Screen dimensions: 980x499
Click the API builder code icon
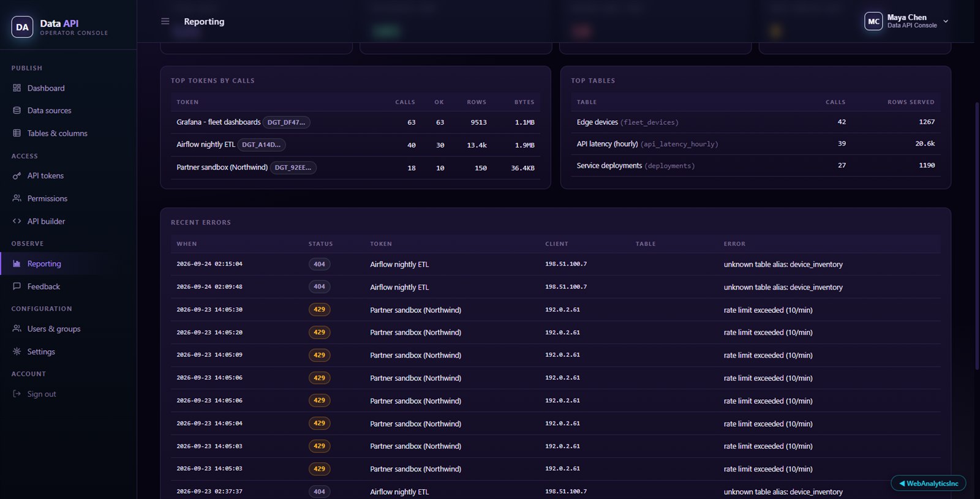(17, 221)
